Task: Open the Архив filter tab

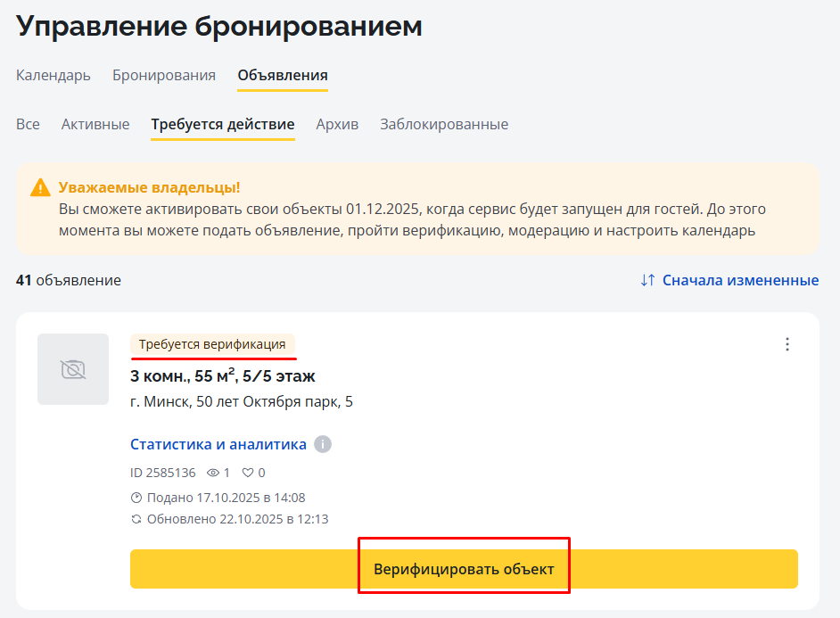Action: pos(337,124)
